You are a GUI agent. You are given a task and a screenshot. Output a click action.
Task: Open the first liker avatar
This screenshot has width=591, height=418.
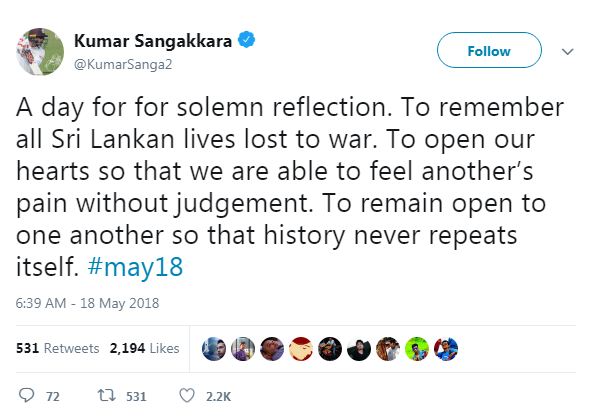click(x=214, y=349)
